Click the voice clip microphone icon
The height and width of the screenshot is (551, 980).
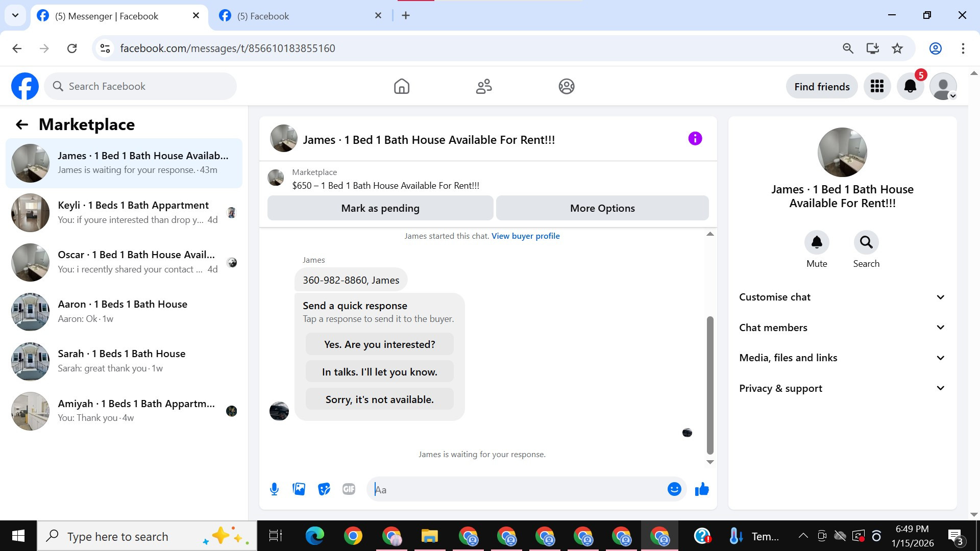pyautogui.click(x=274, y=489)
